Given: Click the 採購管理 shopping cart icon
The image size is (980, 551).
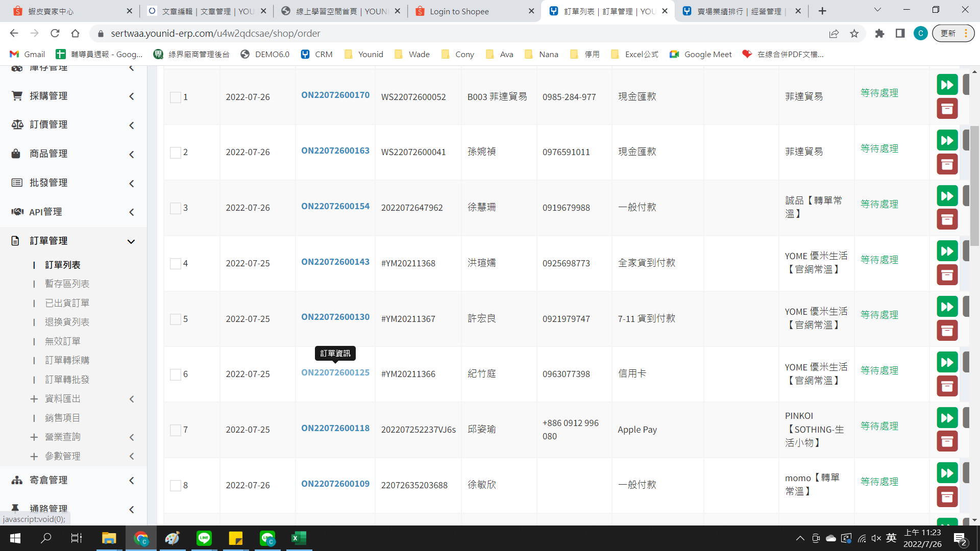Looking at the screenshot, I should (x=17, y=96).
